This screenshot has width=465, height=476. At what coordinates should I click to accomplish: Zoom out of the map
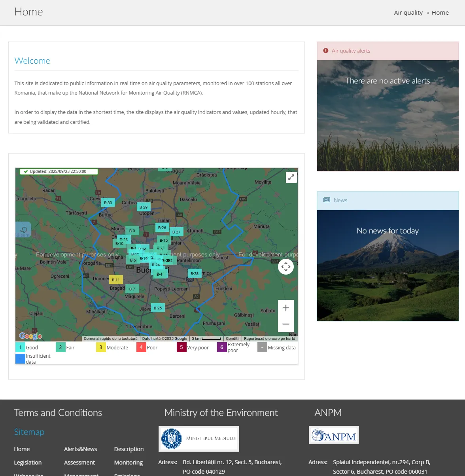point(286,324)
